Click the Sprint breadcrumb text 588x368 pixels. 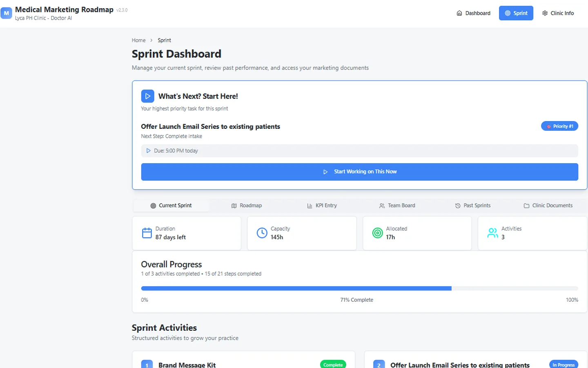click(x=164, y=40)
